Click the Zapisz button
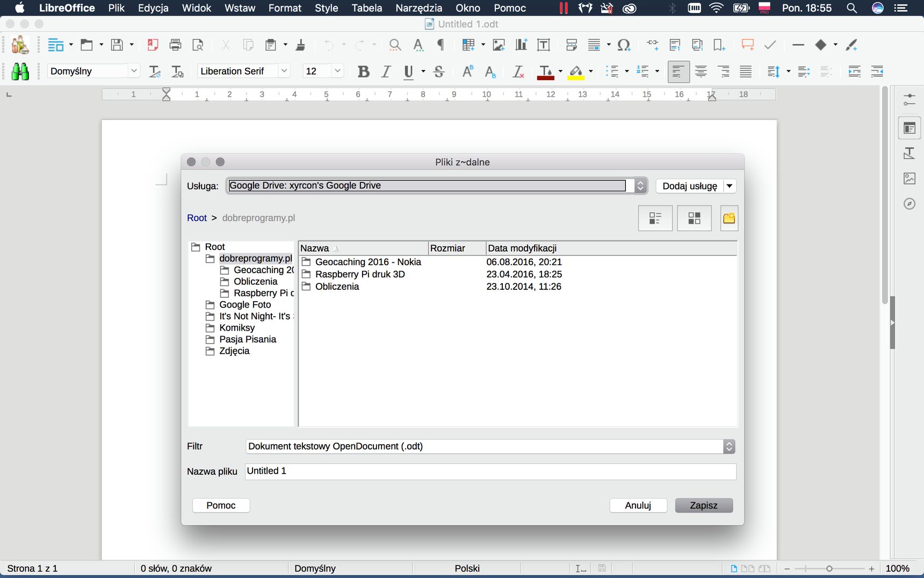Viewport: 924px width, 578px height. 704,505
